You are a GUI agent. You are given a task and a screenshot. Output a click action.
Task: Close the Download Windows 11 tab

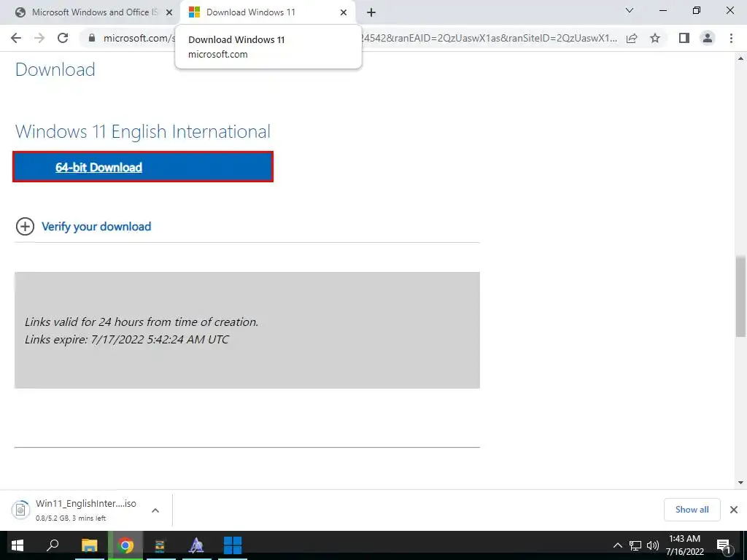(344, 12)
